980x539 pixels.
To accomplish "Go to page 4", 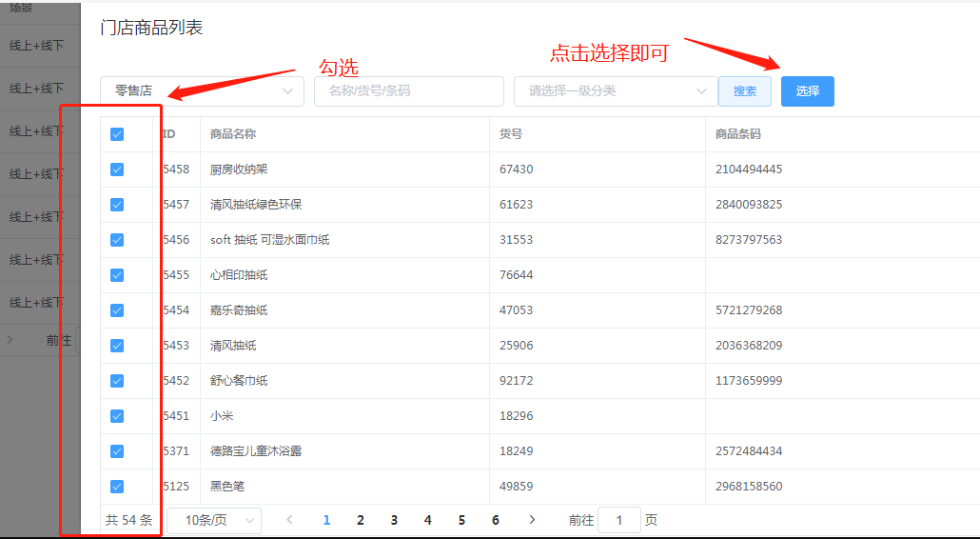I will point(427,520).
